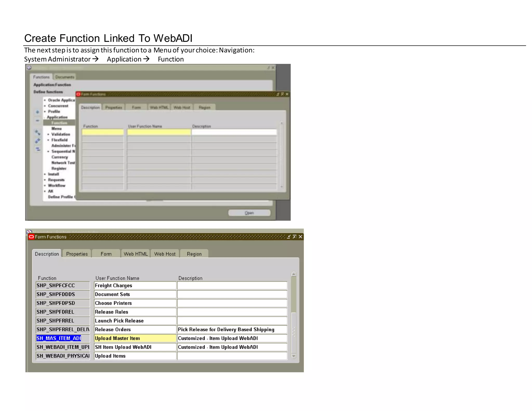
Task: Click the red Oracle icon of the lower Form Functions window
Action: (x=31, y=237)
